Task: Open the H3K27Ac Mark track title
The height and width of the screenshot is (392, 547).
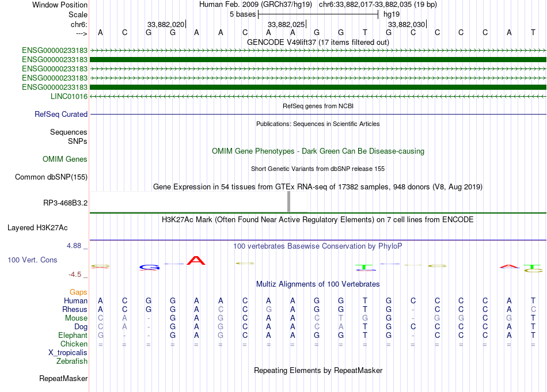Action: (318, 220)
